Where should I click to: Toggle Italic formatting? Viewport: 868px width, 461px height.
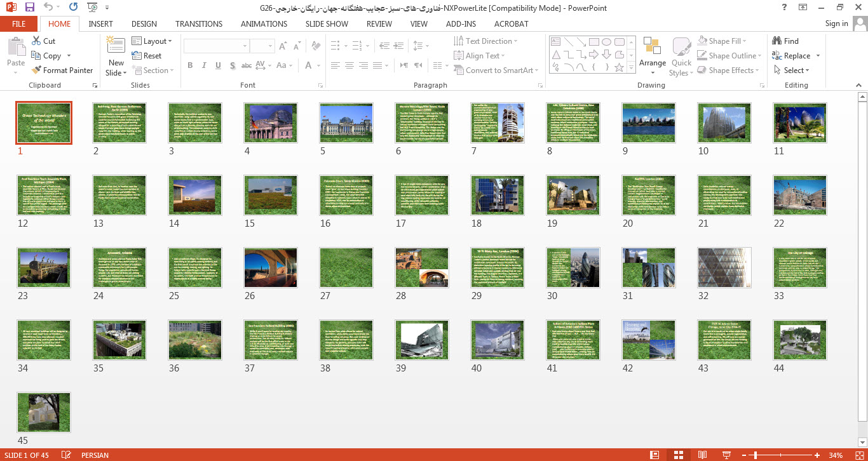[x=205, y=65]
